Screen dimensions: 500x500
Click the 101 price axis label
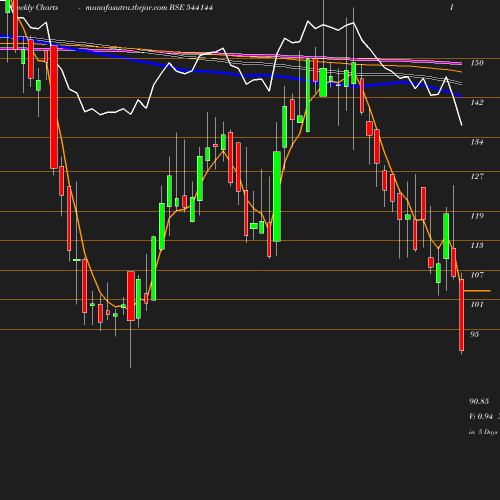click(477, 304)
